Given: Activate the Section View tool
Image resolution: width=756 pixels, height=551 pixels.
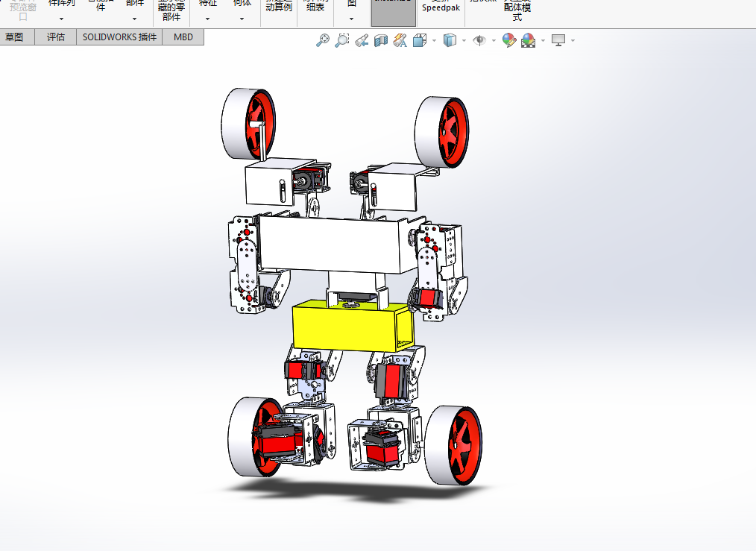Looking at the screenshot, I should (x=381, y=40).
